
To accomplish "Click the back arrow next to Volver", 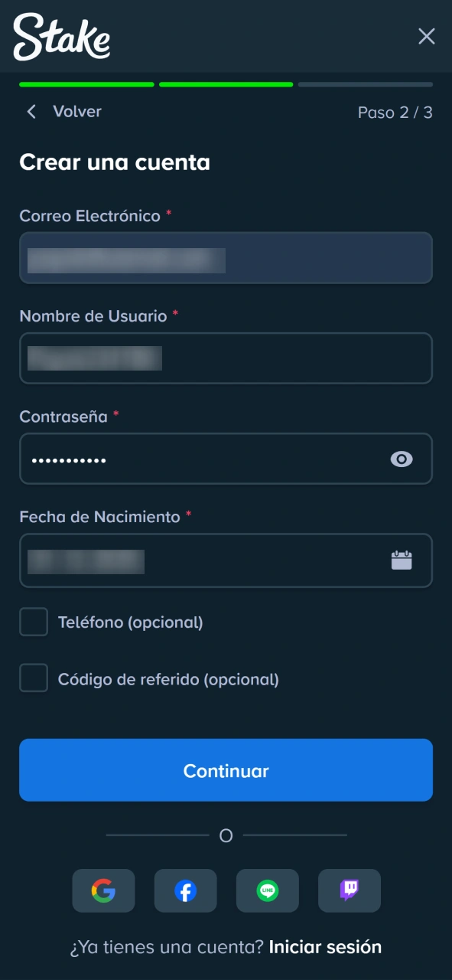I will (31, 112).
